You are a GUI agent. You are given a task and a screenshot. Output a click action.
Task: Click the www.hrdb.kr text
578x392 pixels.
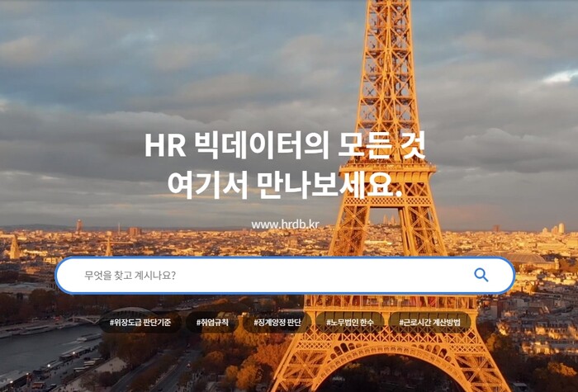tap(285, 224)
